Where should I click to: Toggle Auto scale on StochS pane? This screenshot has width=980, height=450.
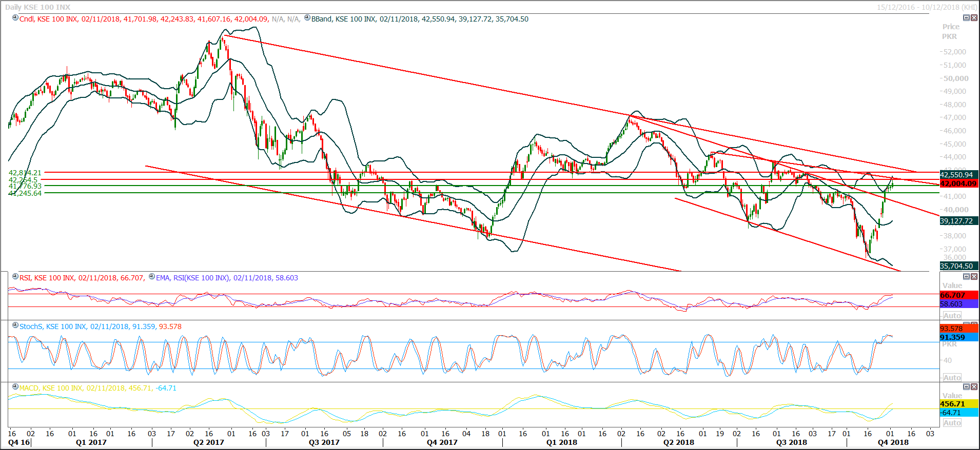952,378
